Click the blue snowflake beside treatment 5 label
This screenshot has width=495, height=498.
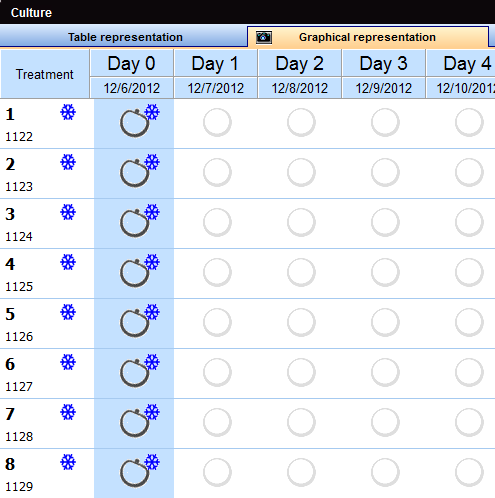point(68,312)
